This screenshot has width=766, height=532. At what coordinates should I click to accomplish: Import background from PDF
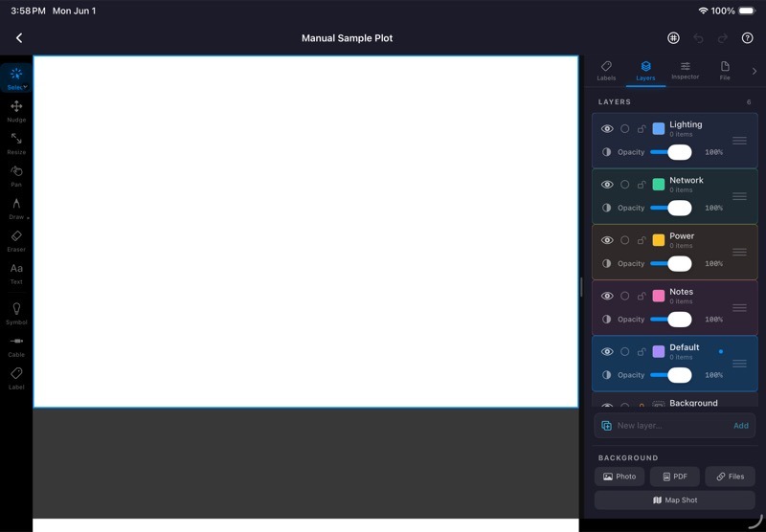point(675,477)
